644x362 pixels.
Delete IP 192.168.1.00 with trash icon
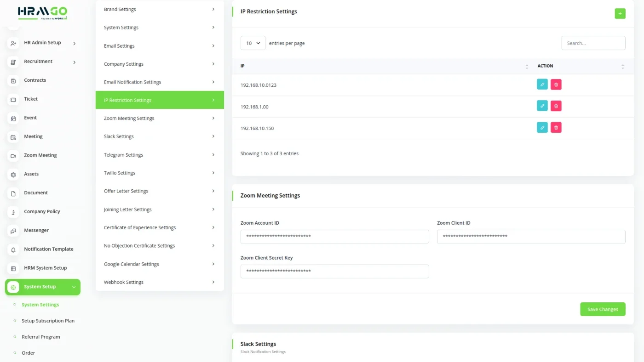tap(556, 106)
